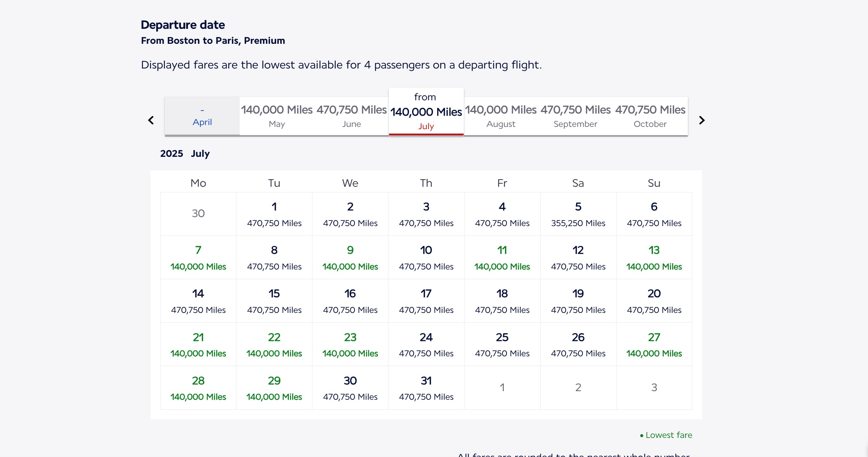
Task: Select July 18 departure date
Action: 502,301
